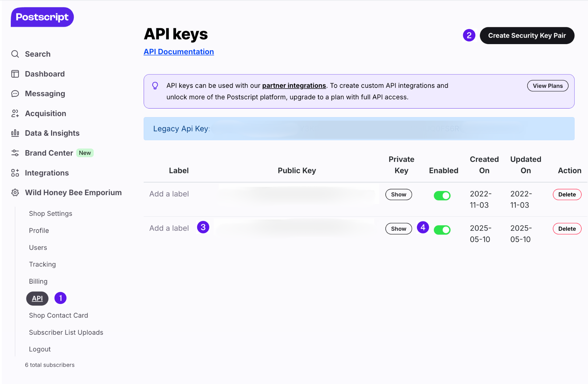Click the View Plans button
The height and width of the screenshot is (384, 588).
tap(547, 85)
